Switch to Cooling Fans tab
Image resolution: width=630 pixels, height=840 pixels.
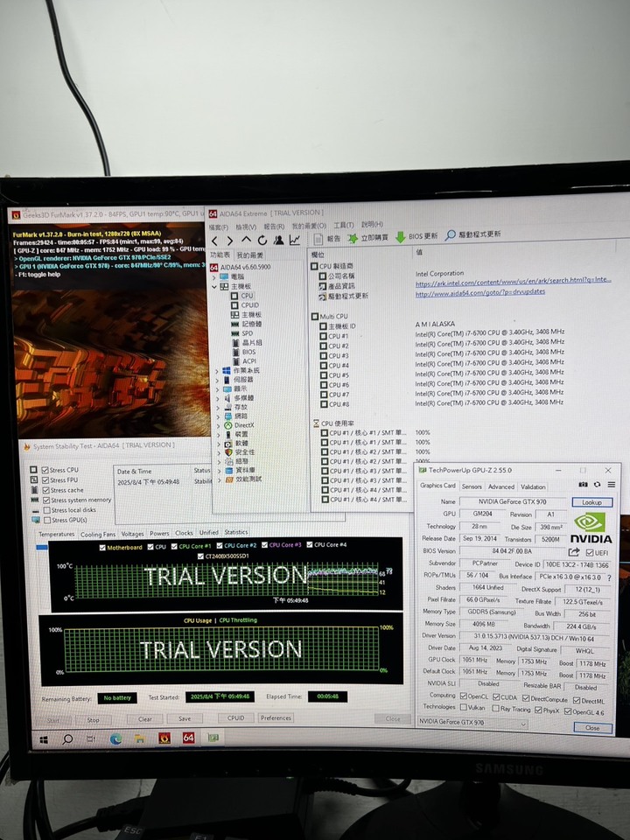(x=97, y=534)
